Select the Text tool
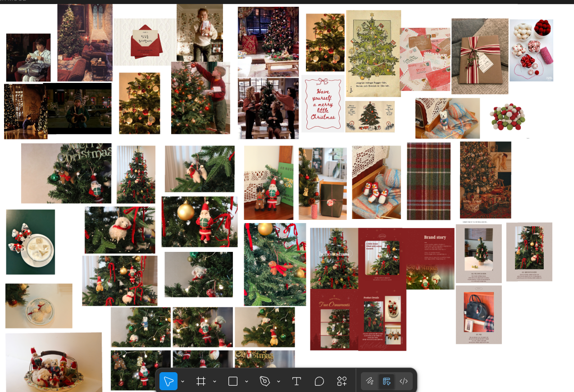Image resolution: width=574 pixels, height=392 pixels. coord(296,382)
